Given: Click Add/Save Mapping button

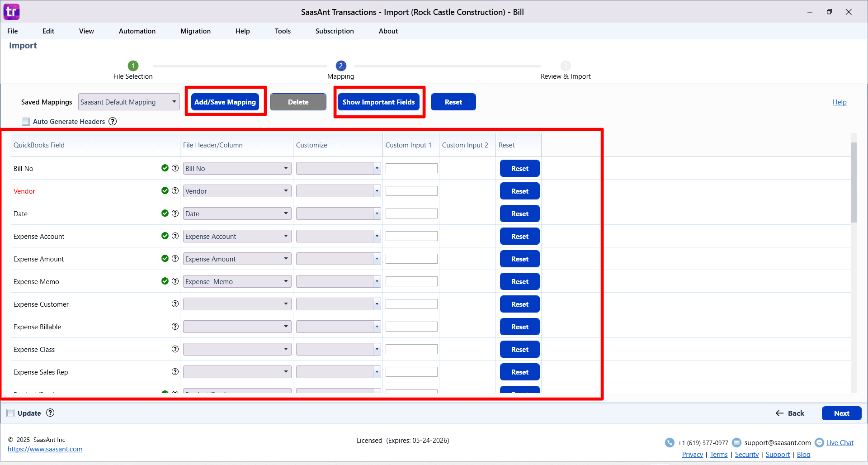Looking at the screenshot, I should [225, 102].
